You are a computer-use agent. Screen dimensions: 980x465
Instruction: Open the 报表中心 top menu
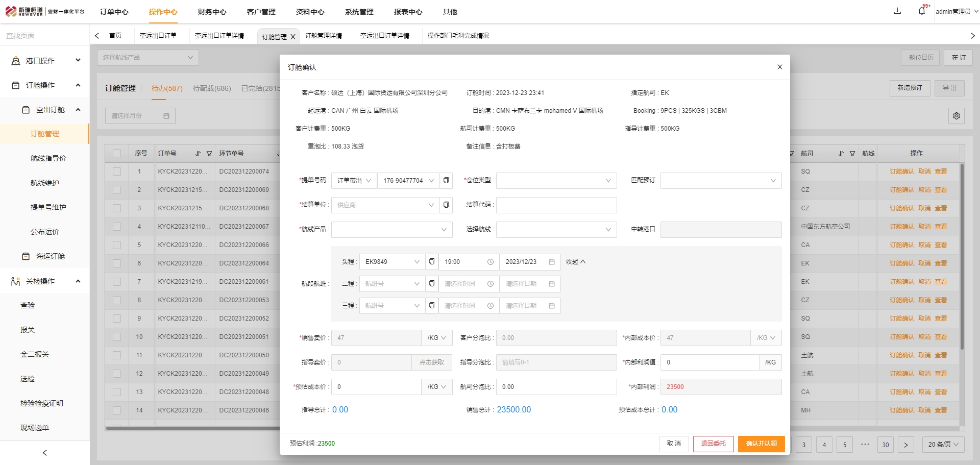click(x=408, y=12)
